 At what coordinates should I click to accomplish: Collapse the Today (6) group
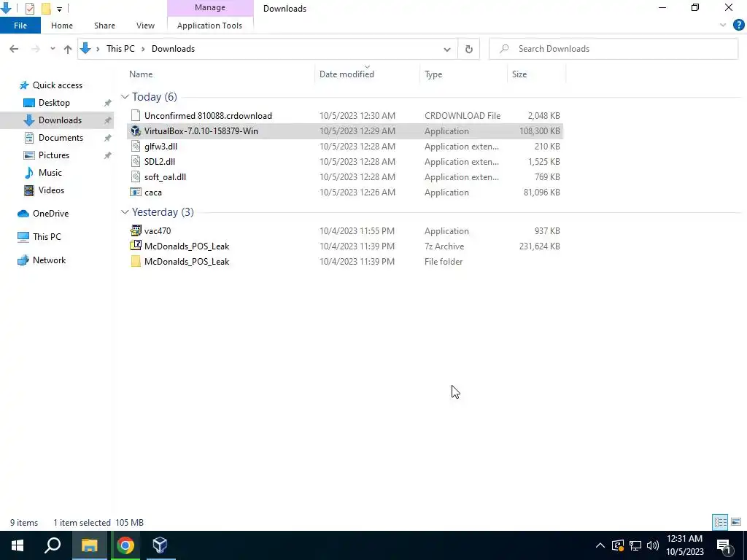(125, 97)
